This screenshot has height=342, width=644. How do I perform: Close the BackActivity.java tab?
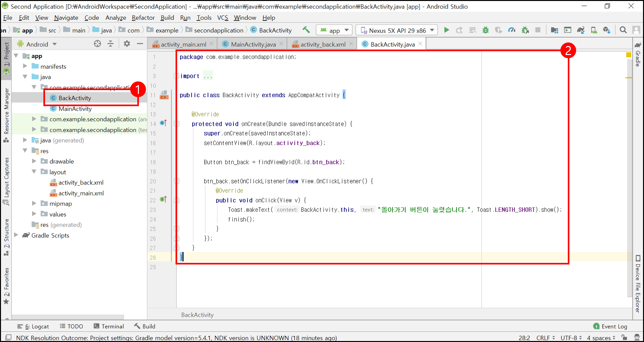[420, 44]
